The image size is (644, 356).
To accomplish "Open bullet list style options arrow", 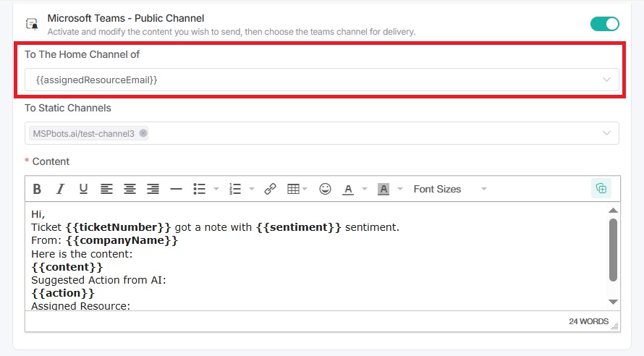I will pos(216,189).
